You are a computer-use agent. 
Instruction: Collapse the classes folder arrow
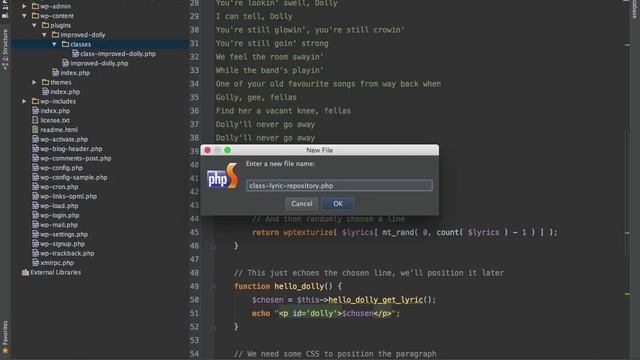tap(54, 44)
